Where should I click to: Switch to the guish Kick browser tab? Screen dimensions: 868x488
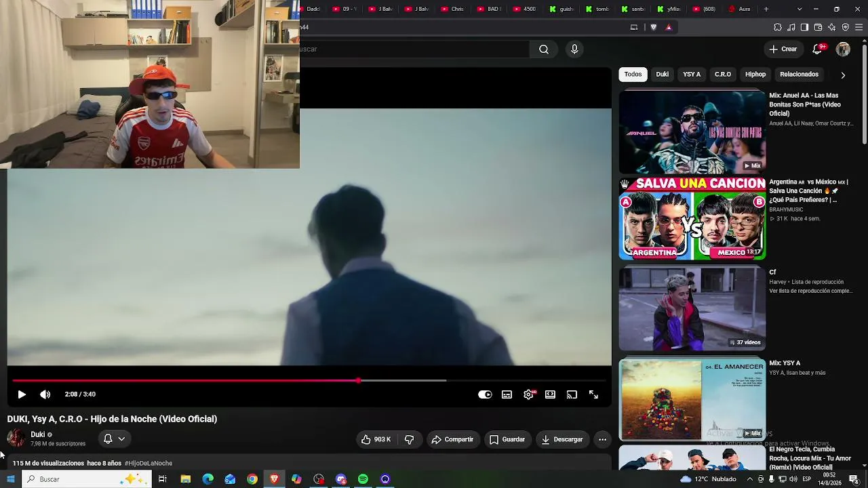pyautogui.click(x=561, y=9)
